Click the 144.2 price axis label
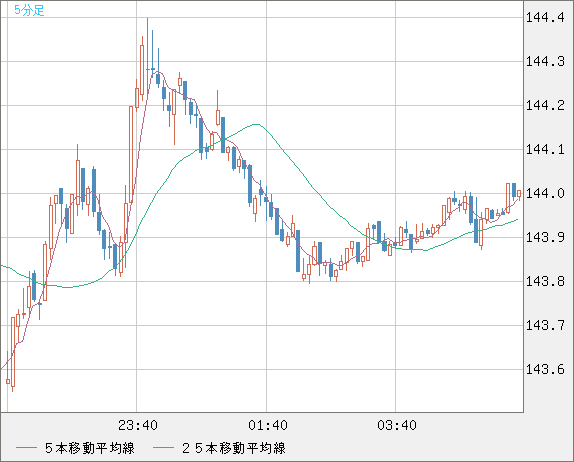The height and width of the screenshot is (462, 574). click(x=545, y=105)
